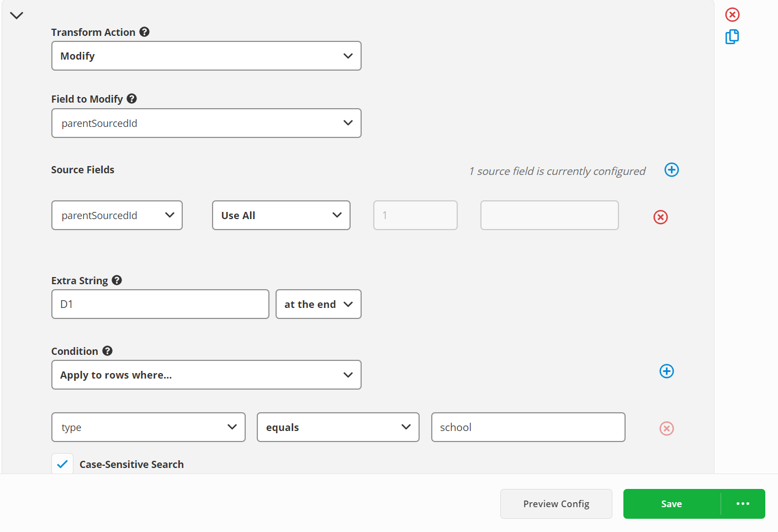Click the Field to Modify help icon

(131, 99)
